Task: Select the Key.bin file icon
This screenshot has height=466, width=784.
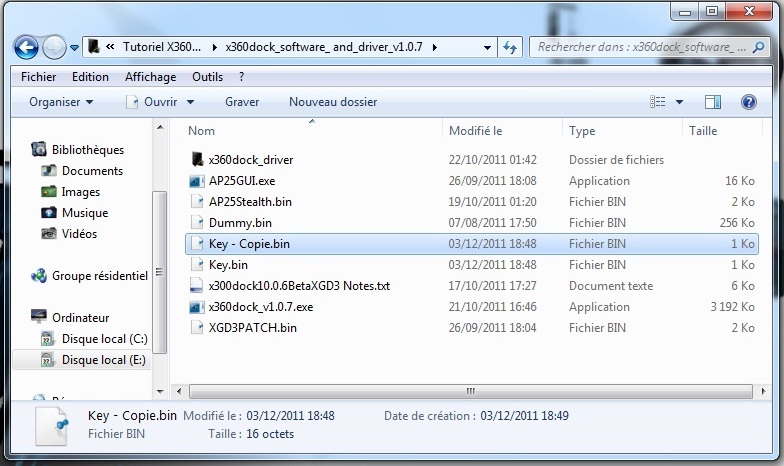Action: coord(197,264)
